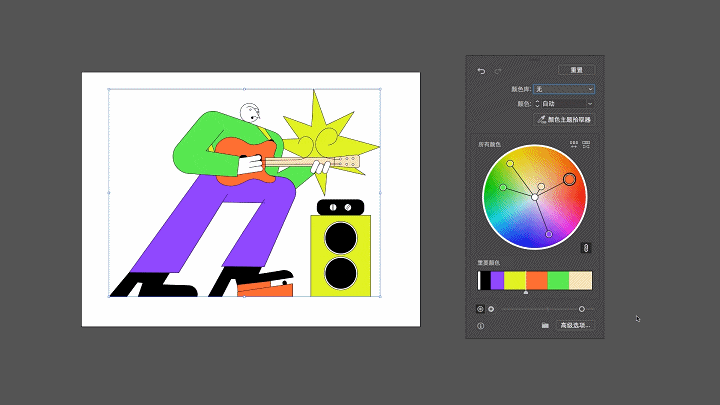Click the random saturation and brightness icon
The height and width of the screenshot is (405, 720).
586,145
